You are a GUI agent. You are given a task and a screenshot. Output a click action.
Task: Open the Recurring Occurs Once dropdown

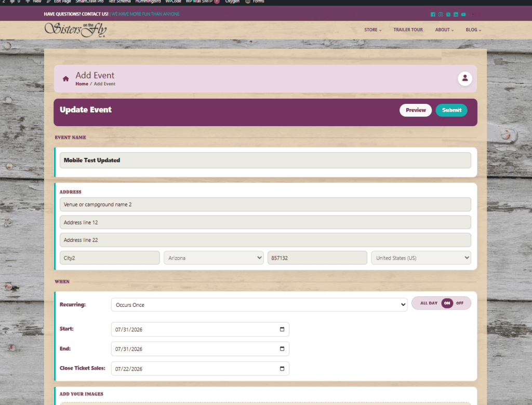tap(259, 305)
